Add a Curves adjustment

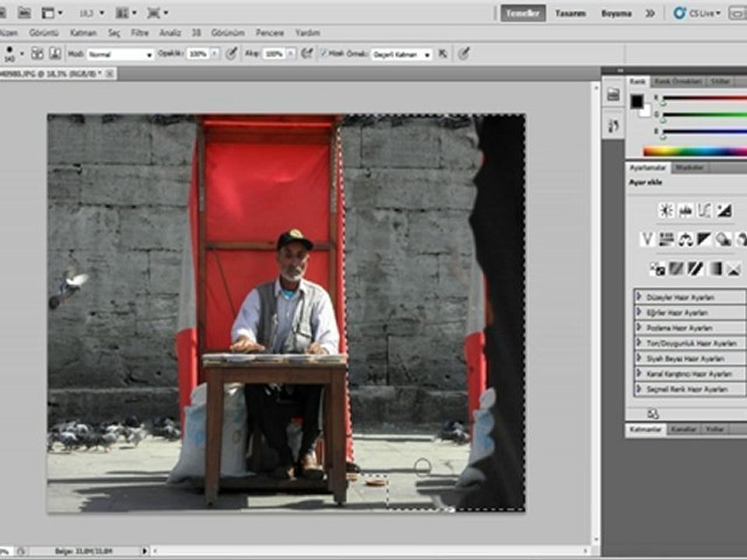(x=705, y=210)
